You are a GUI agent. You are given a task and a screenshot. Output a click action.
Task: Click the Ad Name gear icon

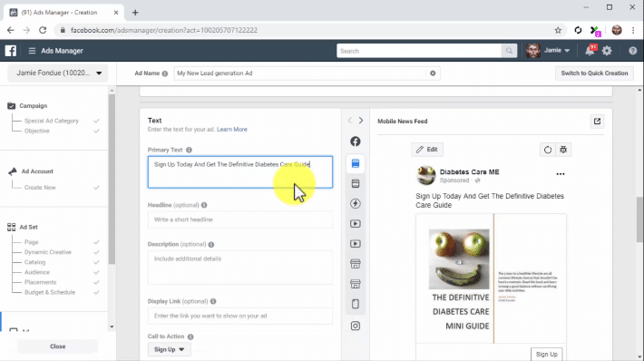433,73
